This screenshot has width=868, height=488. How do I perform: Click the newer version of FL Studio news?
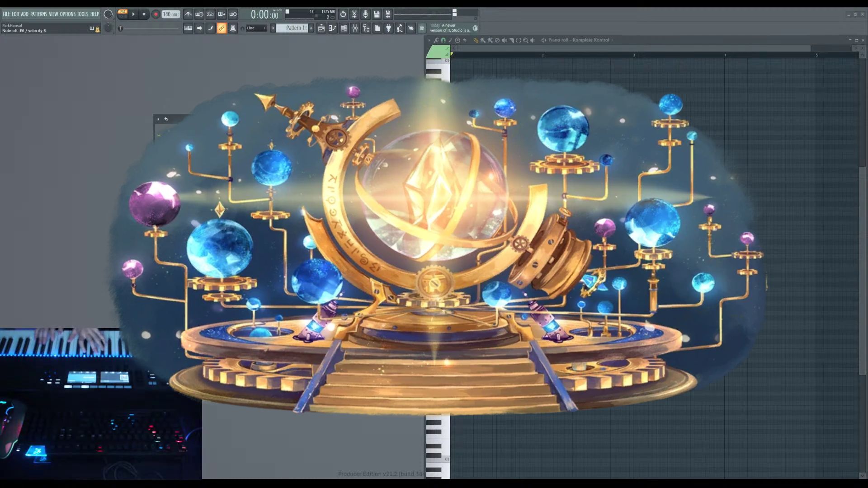450,28
